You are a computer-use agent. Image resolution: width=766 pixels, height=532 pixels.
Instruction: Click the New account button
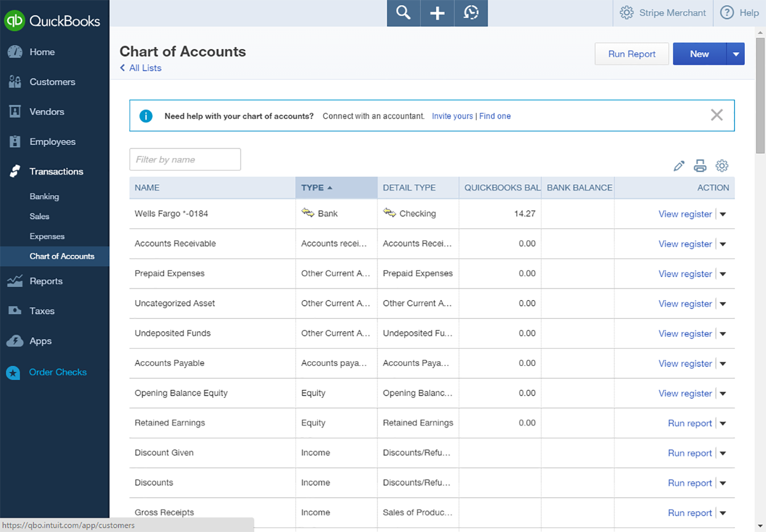coord(700,54)
